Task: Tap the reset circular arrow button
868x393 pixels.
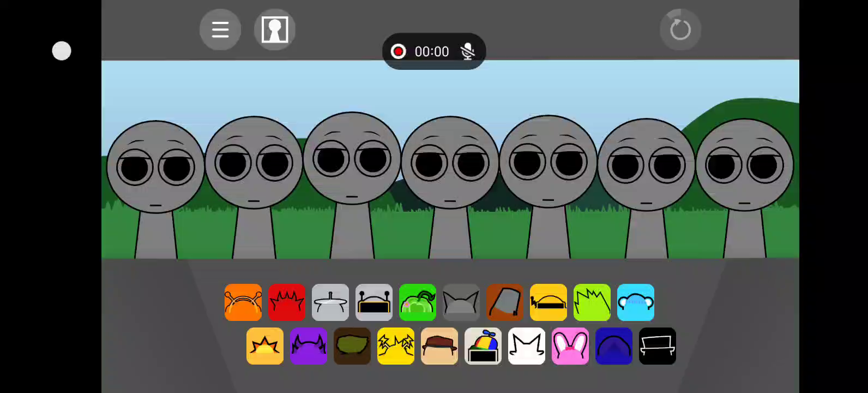Action: (x=680, y=29)
